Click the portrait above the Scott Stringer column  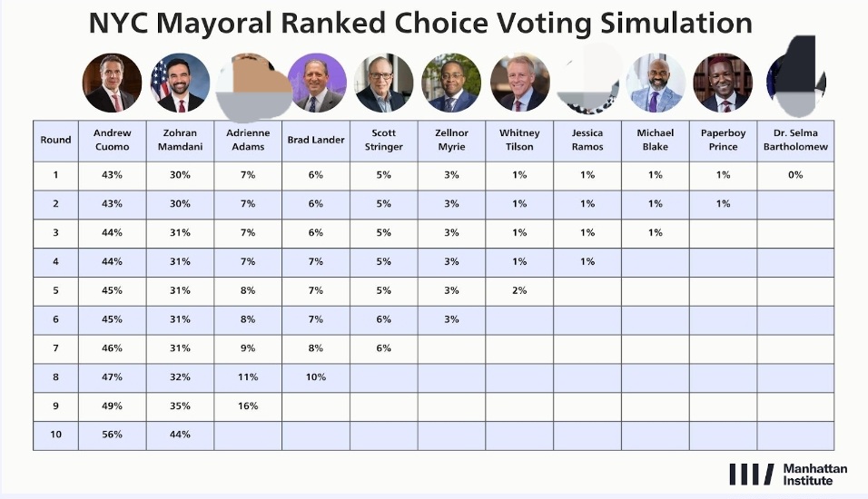click(x=384, y=83)
